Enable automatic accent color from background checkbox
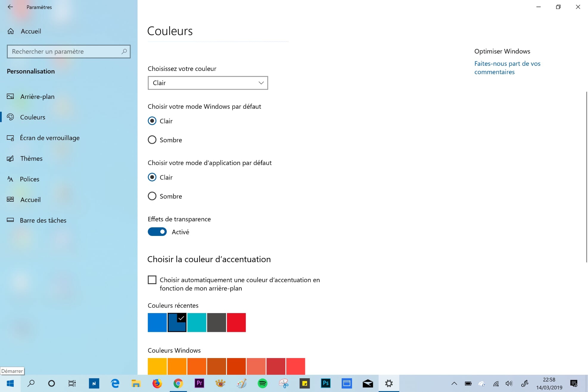Viewport: 588px width, 392px height. [152, 280]
